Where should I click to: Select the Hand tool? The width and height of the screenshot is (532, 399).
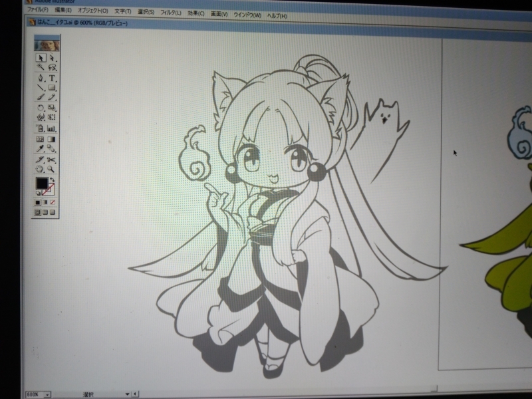[41, 169]
